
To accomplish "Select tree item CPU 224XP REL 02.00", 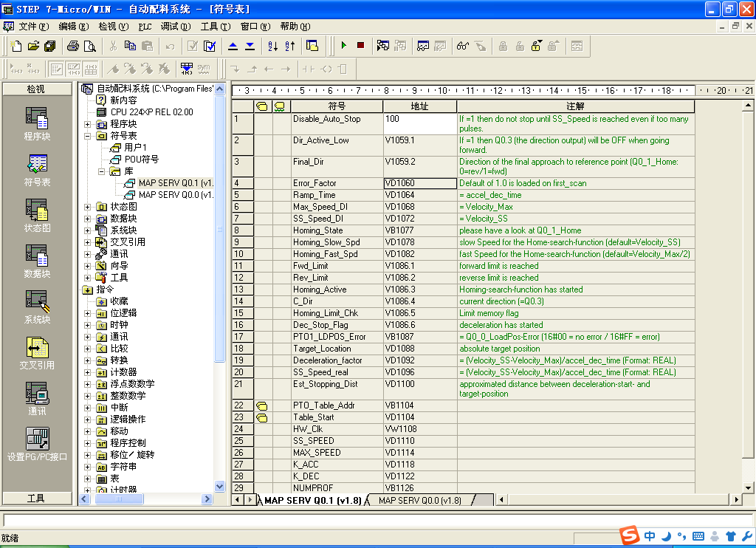I will pyautogui.click(x=151, y=112).
